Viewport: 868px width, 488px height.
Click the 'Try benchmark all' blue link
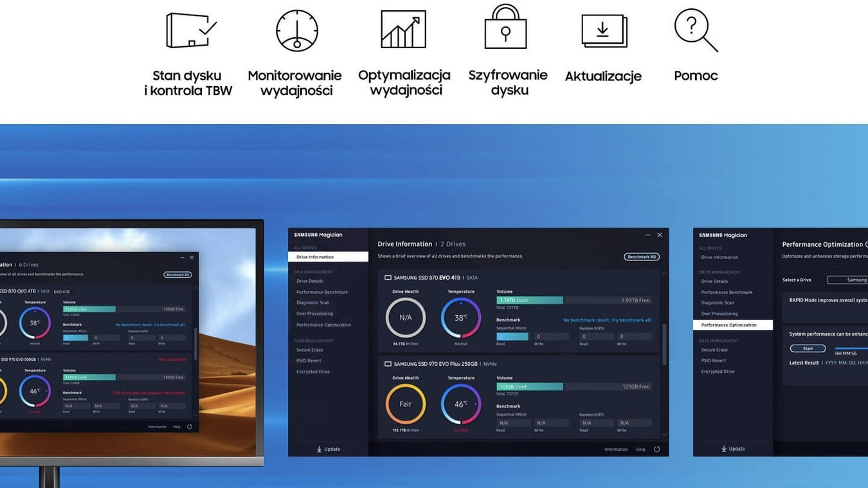coord(631,320)
